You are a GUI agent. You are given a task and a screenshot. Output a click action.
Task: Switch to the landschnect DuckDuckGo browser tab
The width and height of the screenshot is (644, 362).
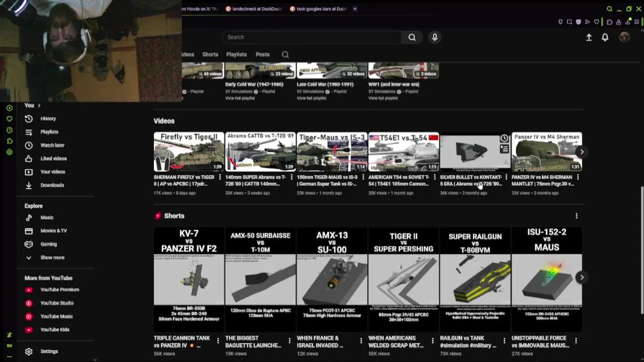(254, 9)
